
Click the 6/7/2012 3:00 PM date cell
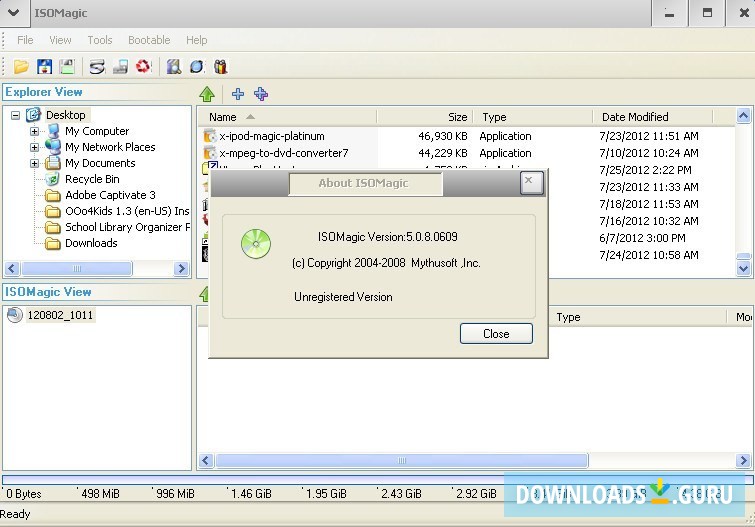point(642,238)
